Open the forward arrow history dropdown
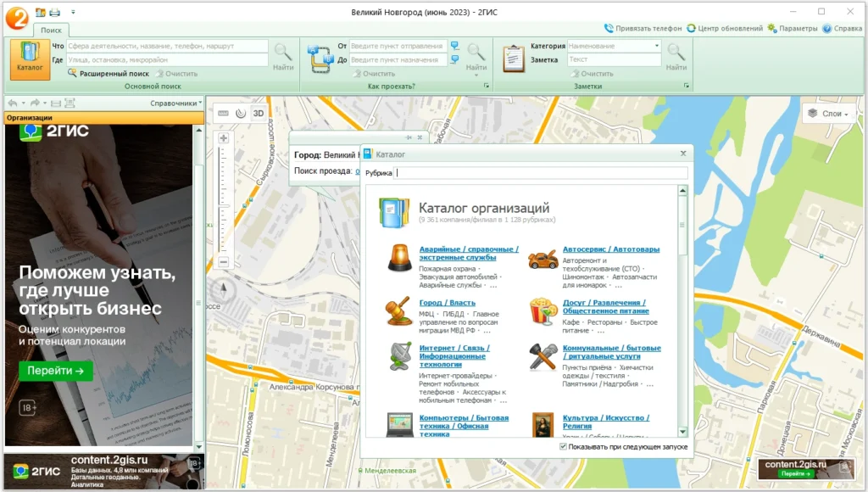 click(x=45, y=103)
